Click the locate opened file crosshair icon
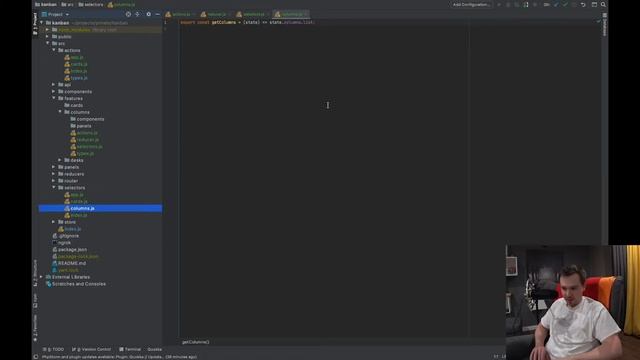640x360 pixels. coord(128,14)
